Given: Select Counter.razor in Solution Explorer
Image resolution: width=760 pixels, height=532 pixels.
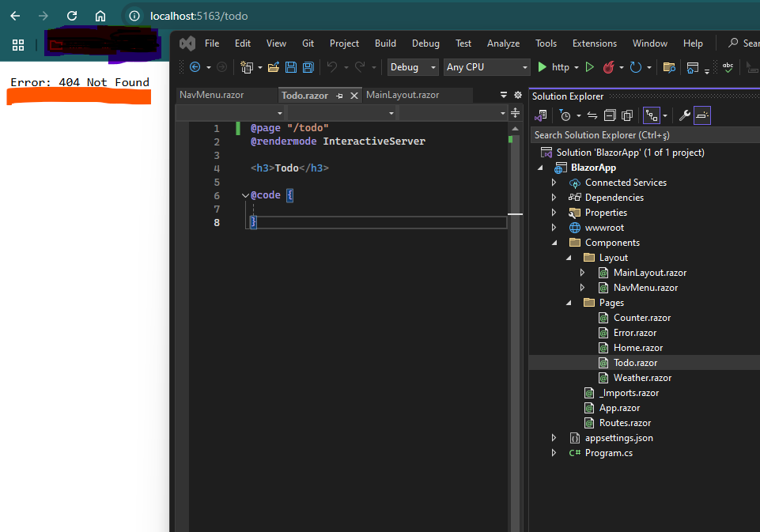Looking at the screenshot, I should pyautogui.click(x=641, y=318).
